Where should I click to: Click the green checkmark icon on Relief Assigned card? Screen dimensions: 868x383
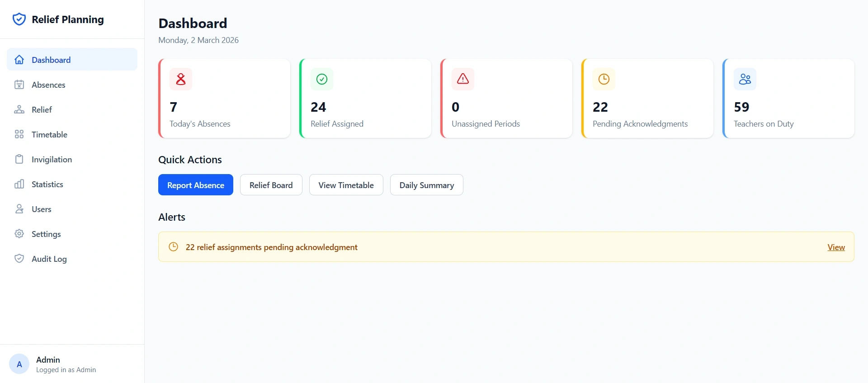pos(322,79)
